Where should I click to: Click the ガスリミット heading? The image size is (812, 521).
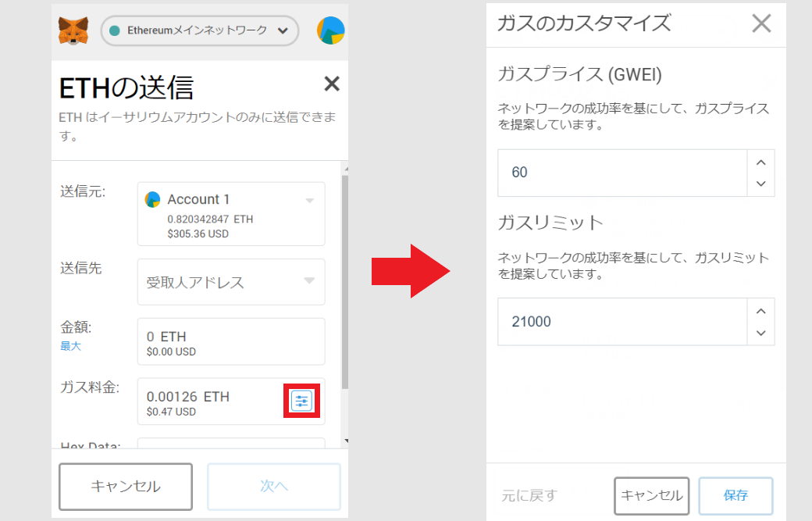pyautogui.click(x=550, y=223)
